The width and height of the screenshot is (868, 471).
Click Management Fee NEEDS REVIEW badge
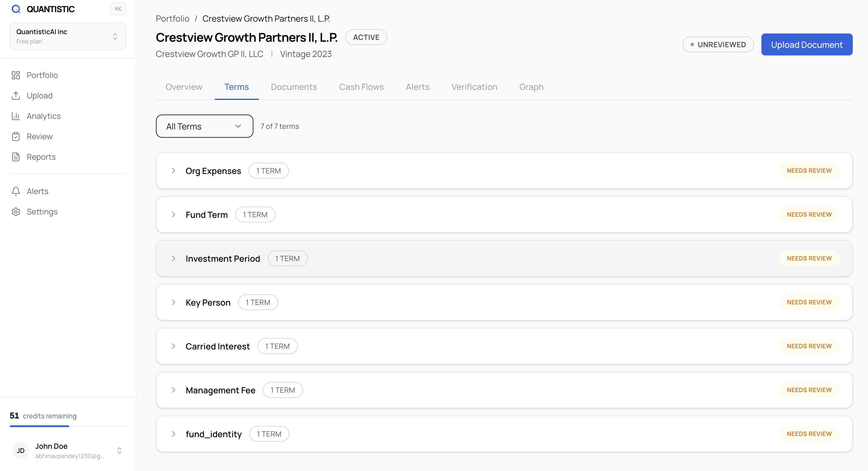[x=809, y=390]
